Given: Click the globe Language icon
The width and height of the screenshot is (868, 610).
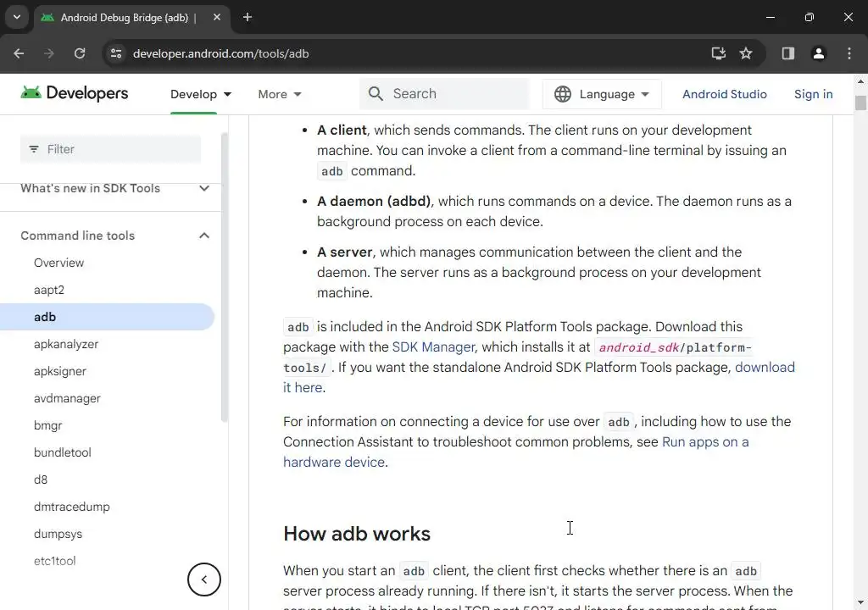Looking at the screenshot, I should coord(563,94).
